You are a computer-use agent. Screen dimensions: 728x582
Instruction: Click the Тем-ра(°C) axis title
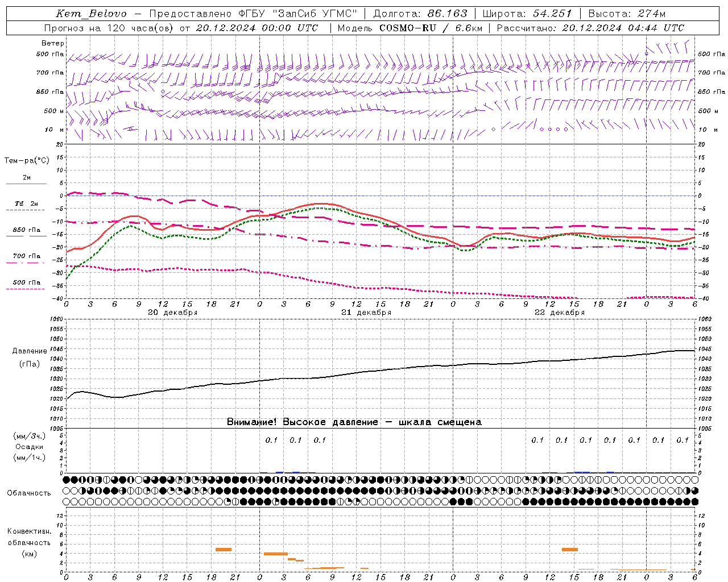click(27, 161)
